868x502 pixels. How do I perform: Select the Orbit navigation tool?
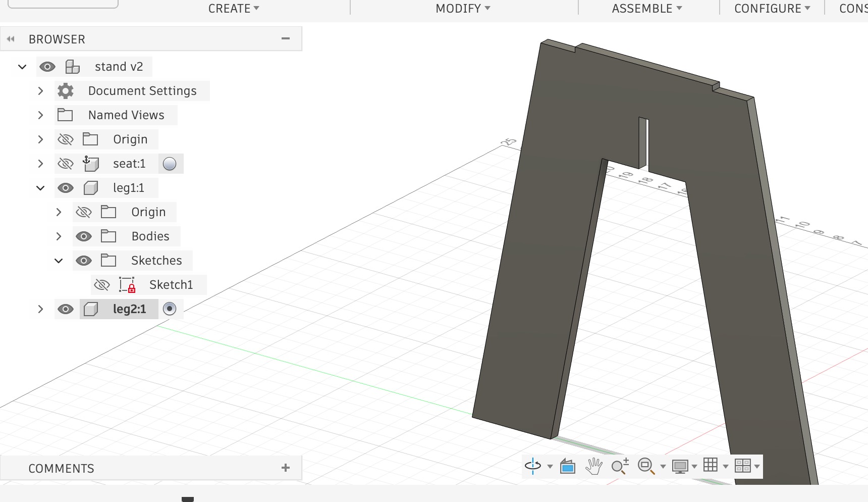pos(533,466)
